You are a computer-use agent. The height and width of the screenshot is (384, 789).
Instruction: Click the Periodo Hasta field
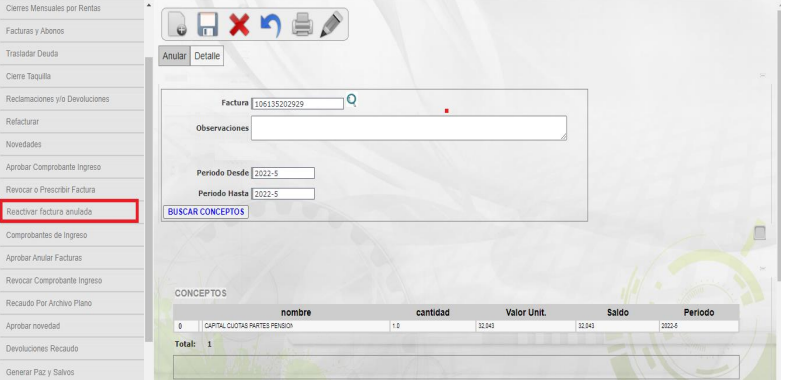tap(283, 194)
